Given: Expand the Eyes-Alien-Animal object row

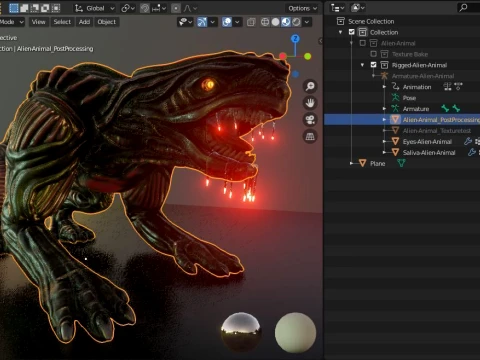Looking at the screenshot, I should pos(384,142).
